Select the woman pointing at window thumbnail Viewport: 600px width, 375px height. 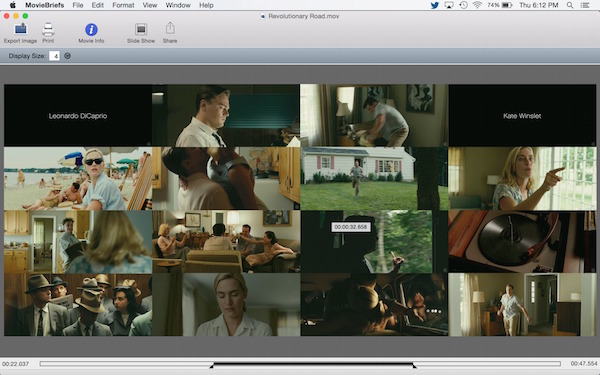coord(522,179)
